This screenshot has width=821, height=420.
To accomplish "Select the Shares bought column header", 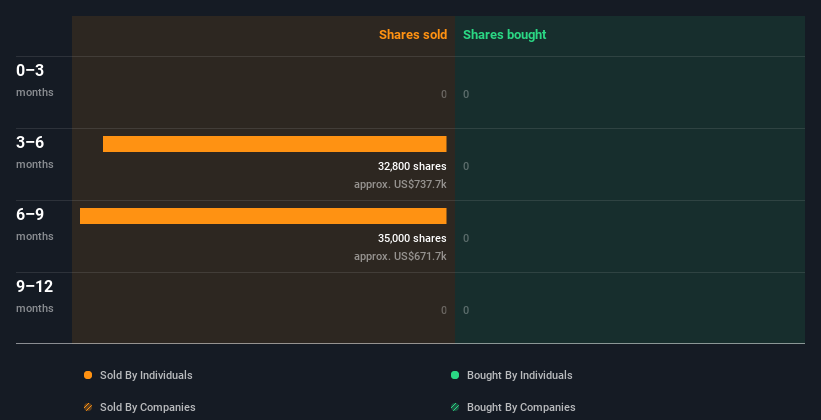I will 504,35.
